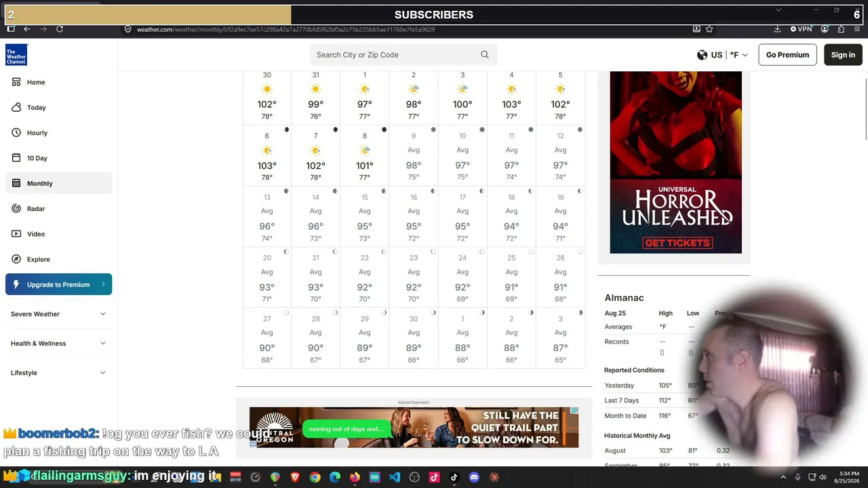Close the banner ad with its AdChoices icon

point(574,411)
